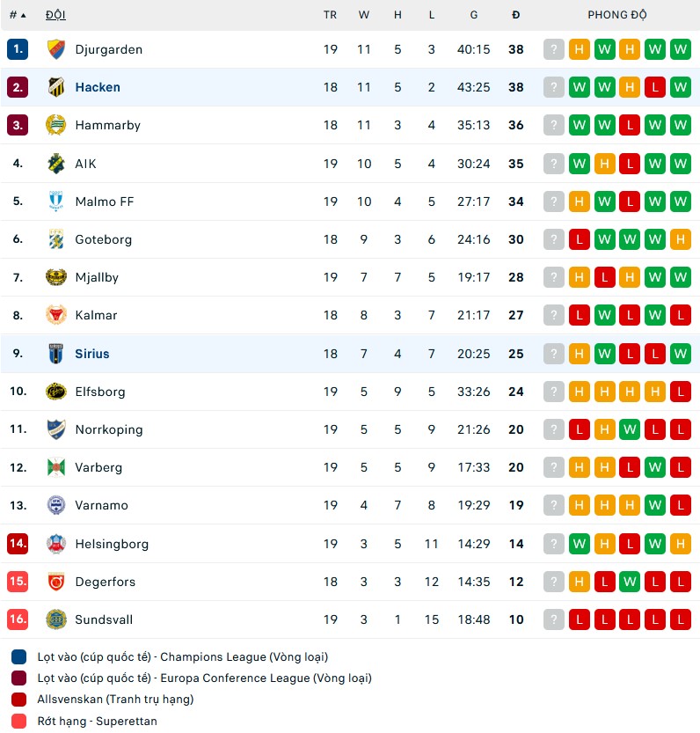Click the ĐỘI column header
Image resolution: width=700 pixels, height=733 pixels.
coord(55,15)
